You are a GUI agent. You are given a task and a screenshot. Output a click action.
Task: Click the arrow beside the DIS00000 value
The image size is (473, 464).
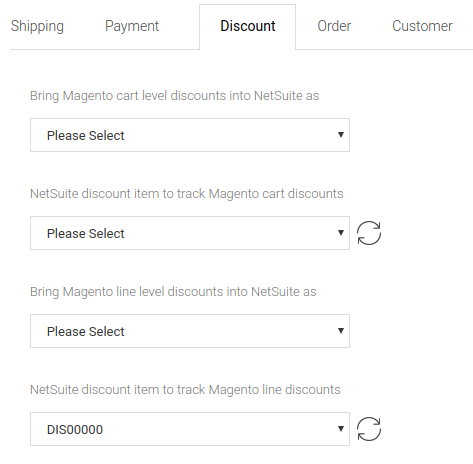[x=341, y=429]
